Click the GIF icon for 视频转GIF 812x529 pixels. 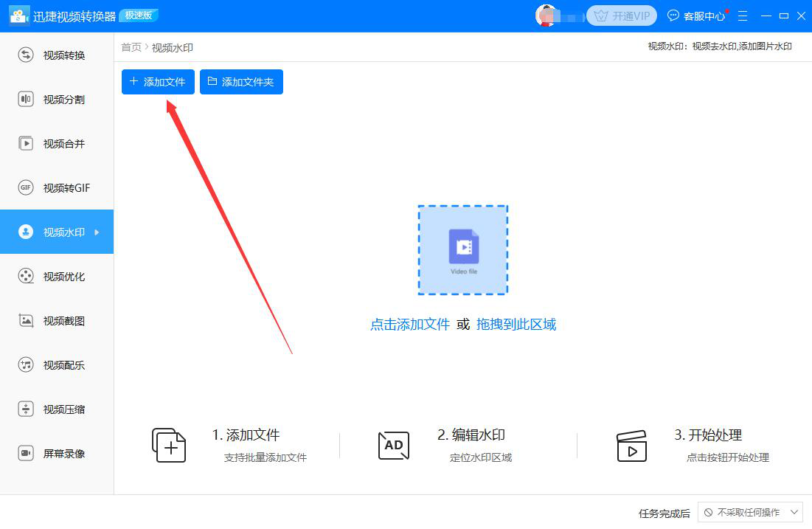click(x=25, y=187)
